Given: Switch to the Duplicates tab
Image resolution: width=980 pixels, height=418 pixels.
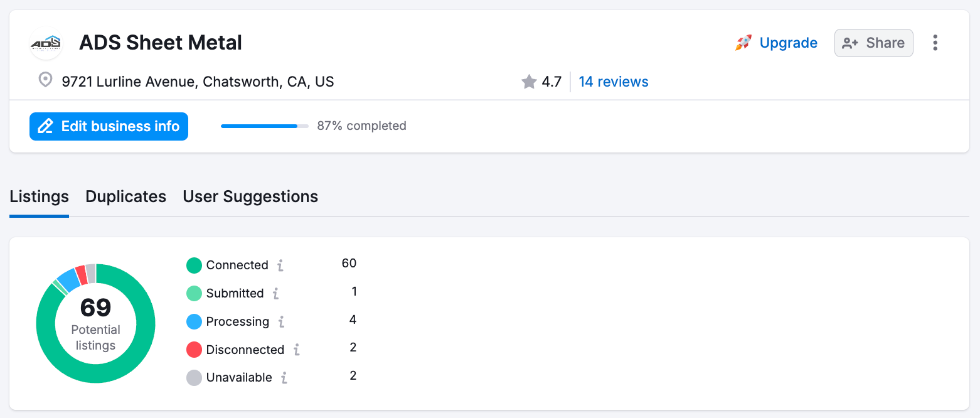Looking at the screenshot, I should 125,196.
